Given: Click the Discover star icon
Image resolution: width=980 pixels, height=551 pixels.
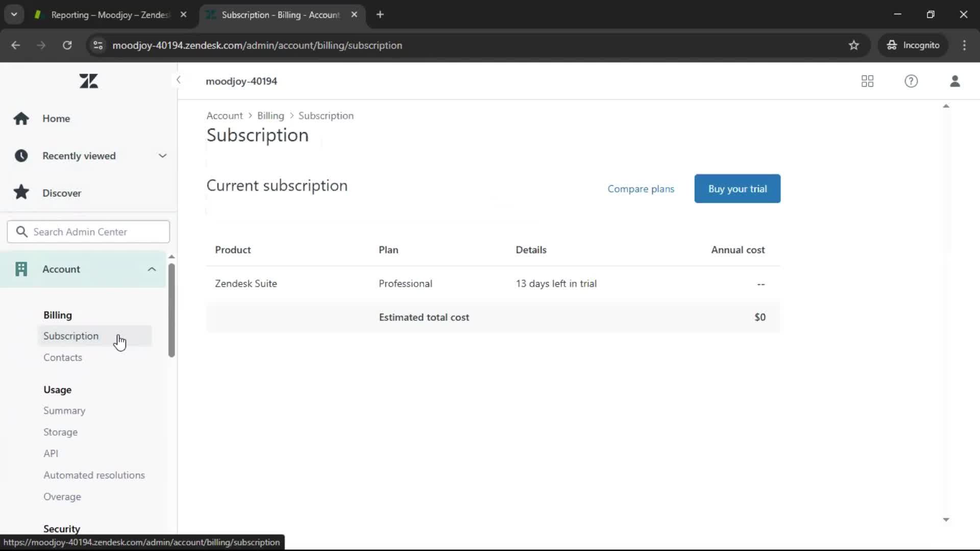Looking at the screenshot, I should pos(21,192).
